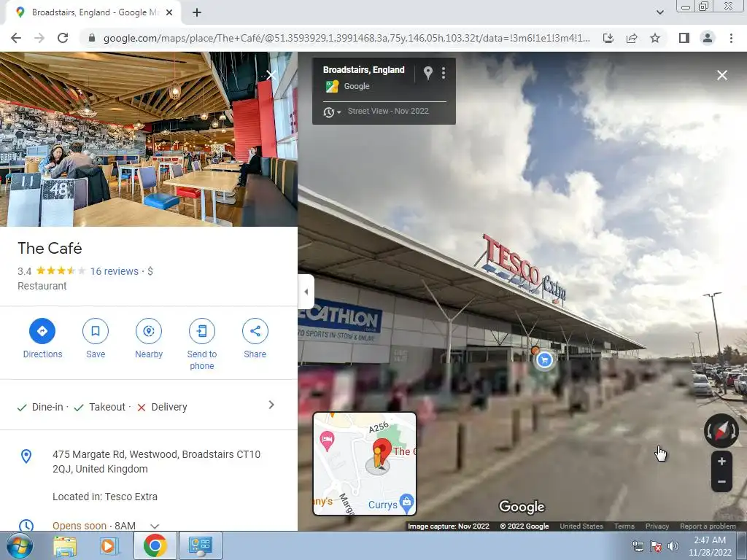Click the address bar URL
This screenshot has height=560, width=747.
pyautogui.click(x=347, y=38)
